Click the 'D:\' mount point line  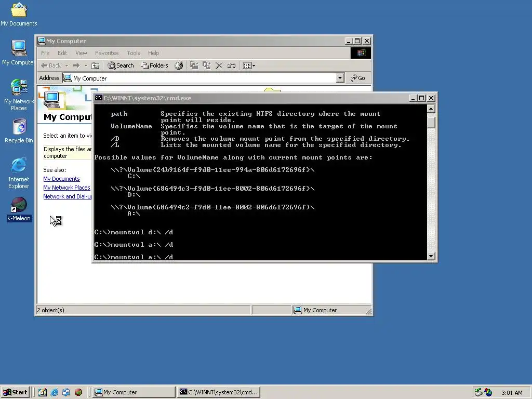pyautogui.click(x=134, y=195)
